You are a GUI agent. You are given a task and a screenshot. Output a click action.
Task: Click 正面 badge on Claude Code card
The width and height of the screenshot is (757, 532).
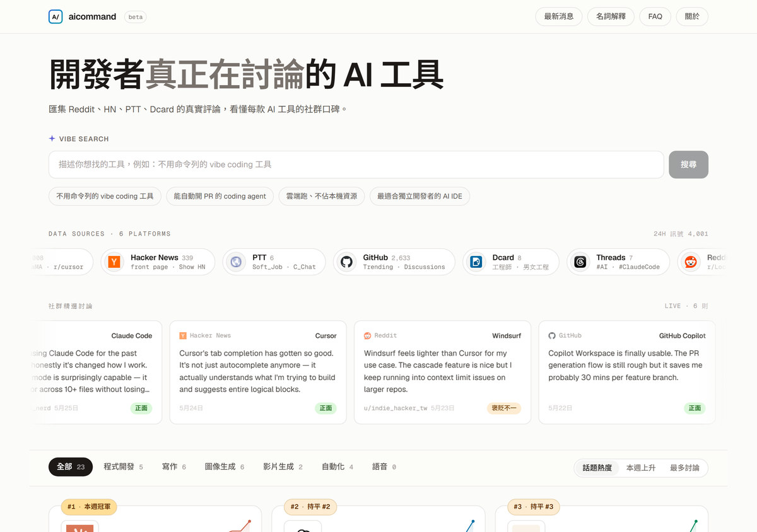(x=141, y=408)
